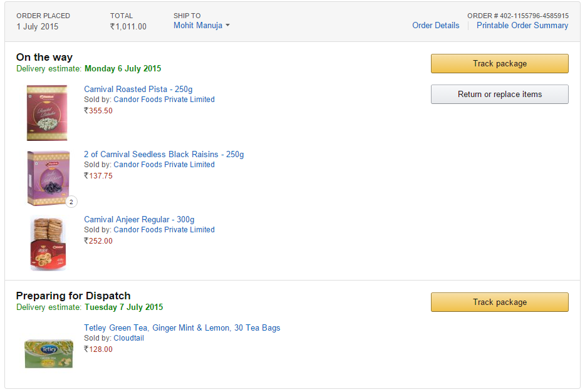This screenshot has width=585, height=392.
Task: Visit seller Candor Foods under Roasted Pista
Action: (164, 100)
